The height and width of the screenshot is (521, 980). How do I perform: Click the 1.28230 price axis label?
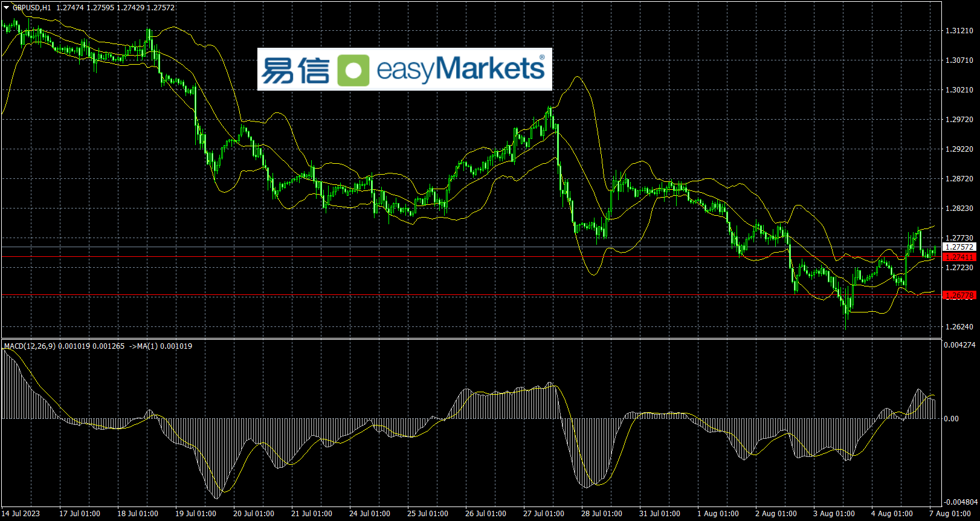[959, 209]
